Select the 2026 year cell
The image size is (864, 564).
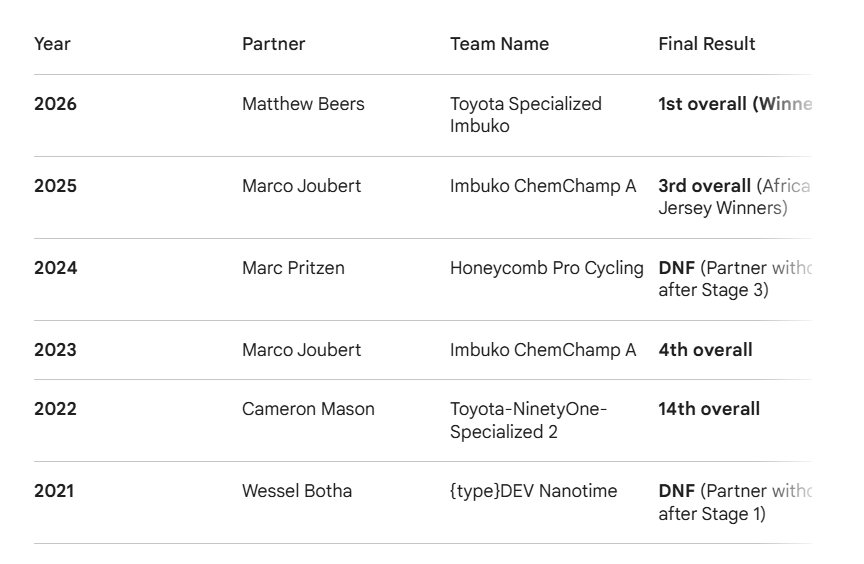(x=55, y=104)
